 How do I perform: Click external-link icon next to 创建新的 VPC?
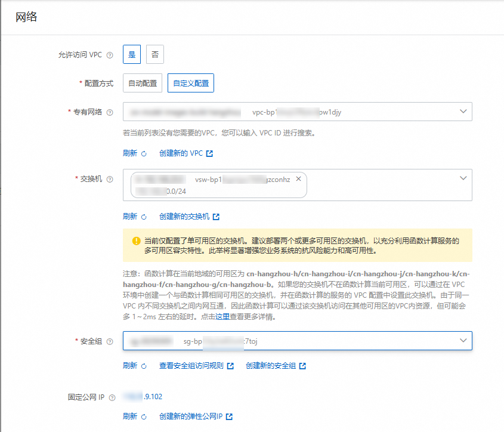point(209,153)
